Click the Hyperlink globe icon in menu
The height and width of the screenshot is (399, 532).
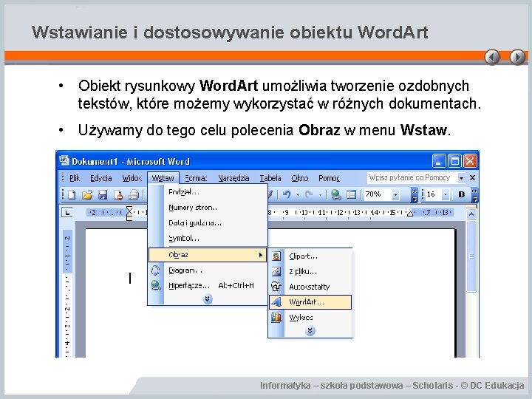155,285
